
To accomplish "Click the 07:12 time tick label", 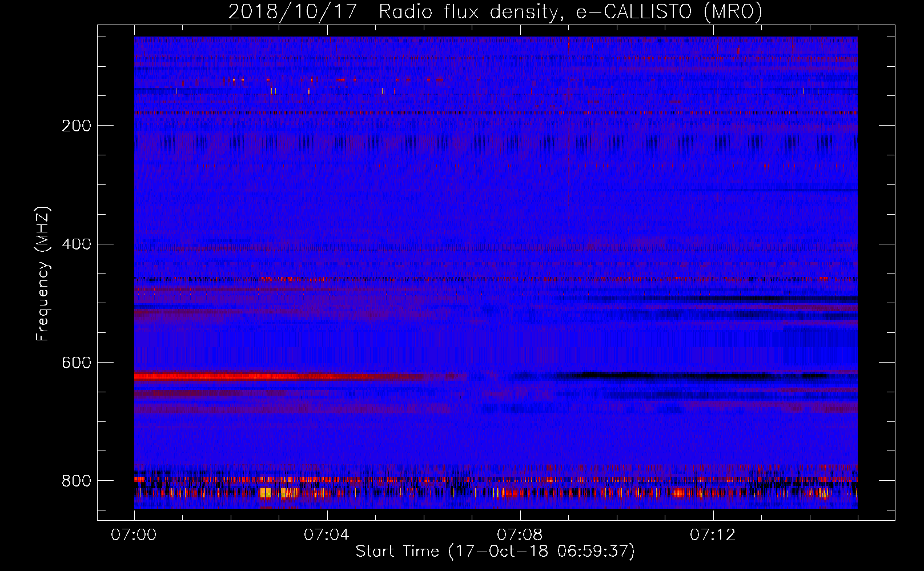I will (713, 535).
